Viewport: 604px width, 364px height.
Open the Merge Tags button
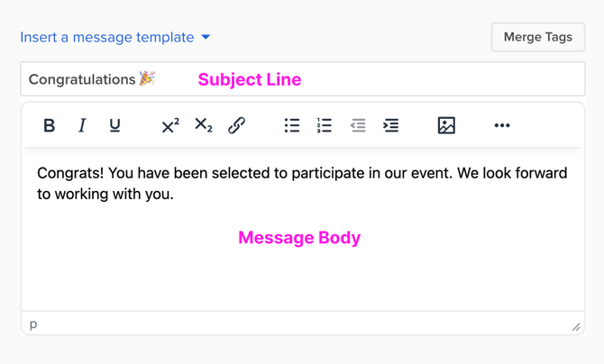[x=537, y=37]
